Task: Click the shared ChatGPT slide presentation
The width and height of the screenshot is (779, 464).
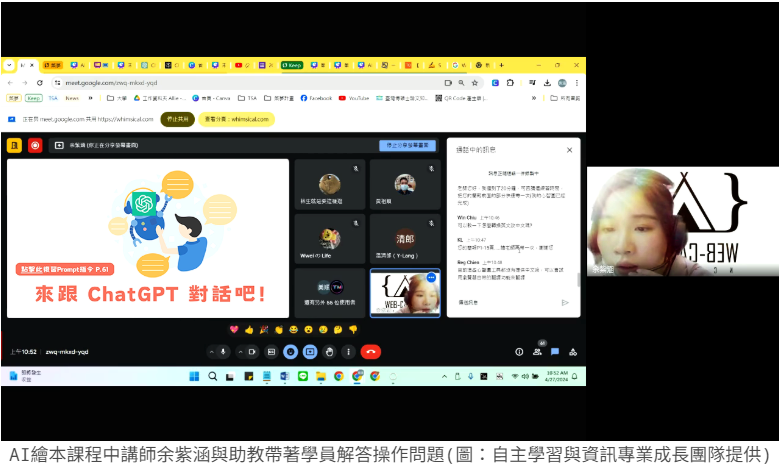Action: point(148,238)
